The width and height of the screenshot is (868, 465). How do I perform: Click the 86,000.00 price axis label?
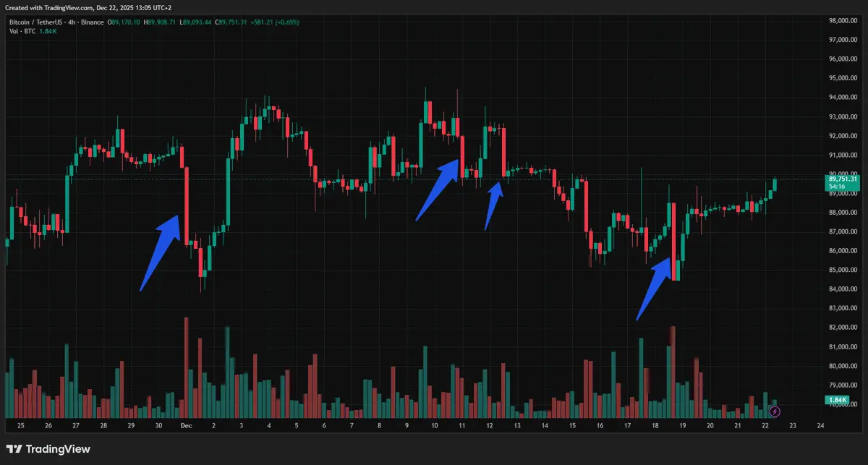[x=843, y=251]
